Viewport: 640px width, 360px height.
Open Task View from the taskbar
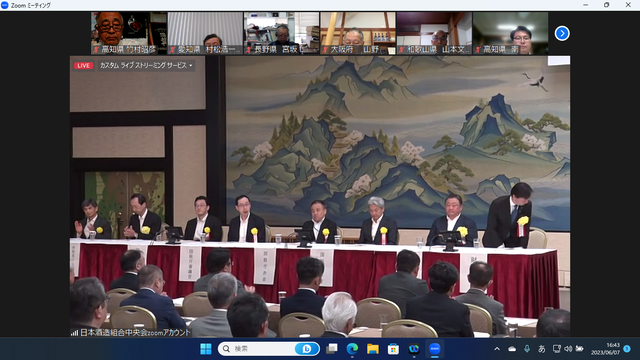pyautogui.click(x=332, y=349)
